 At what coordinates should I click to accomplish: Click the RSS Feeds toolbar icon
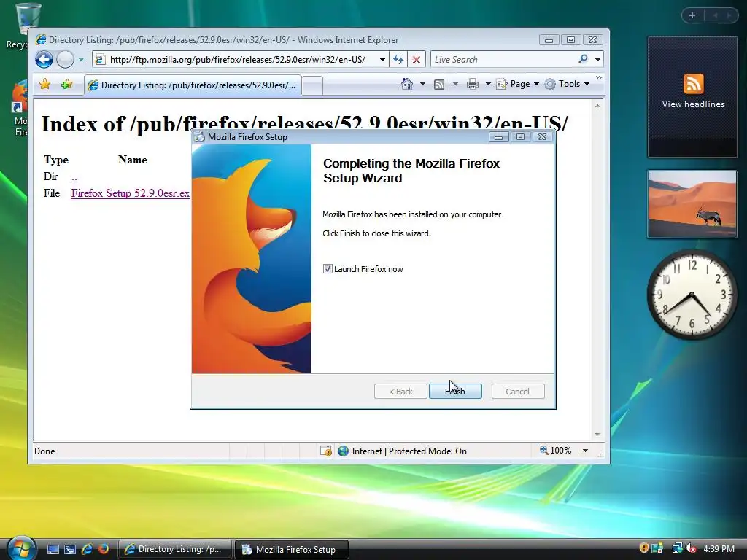click(438, 85)
